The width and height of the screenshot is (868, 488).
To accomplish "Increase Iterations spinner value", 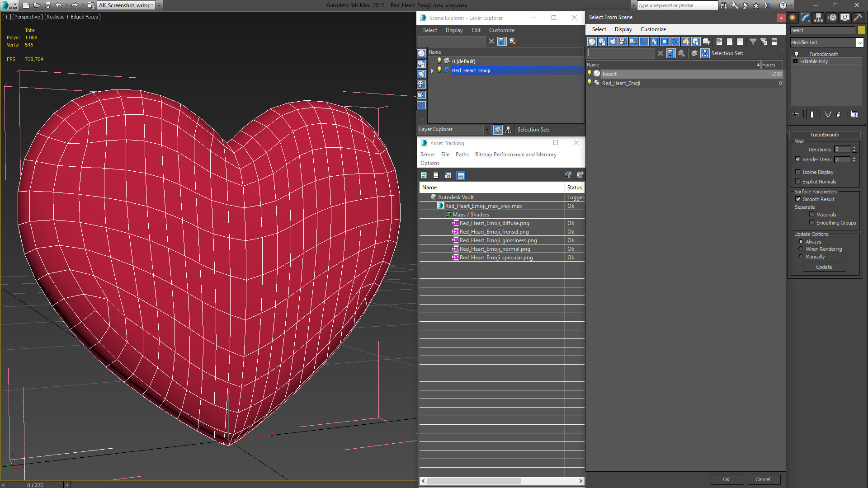I will [854, 148].
